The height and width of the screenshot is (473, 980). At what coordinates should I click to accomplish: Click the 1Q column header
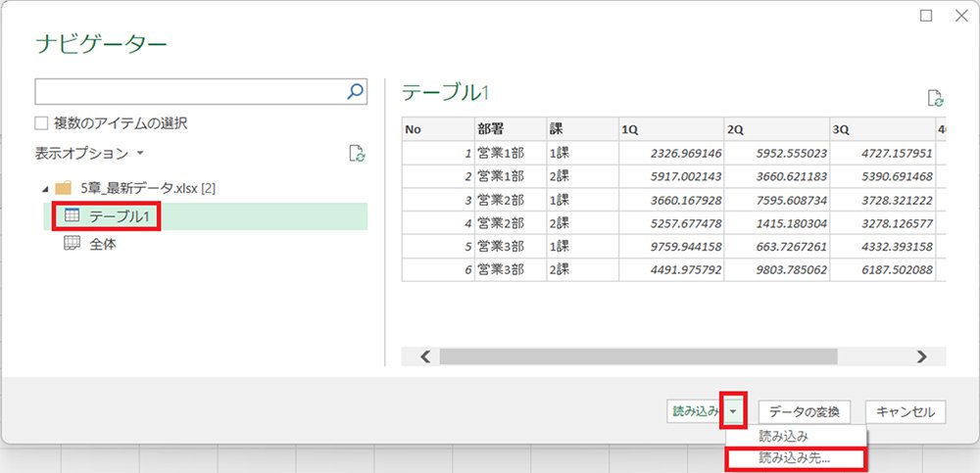(672, 129)
